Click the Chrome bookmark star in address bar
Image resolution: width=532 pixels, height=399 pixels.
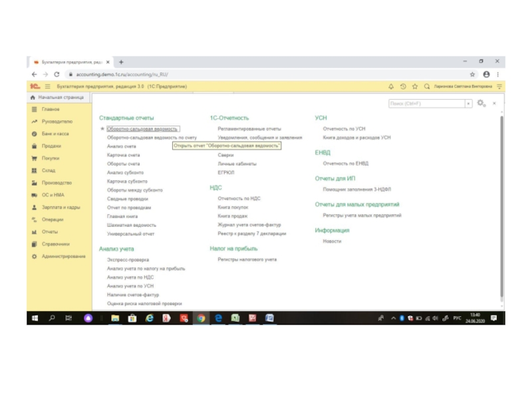[473, 74]
